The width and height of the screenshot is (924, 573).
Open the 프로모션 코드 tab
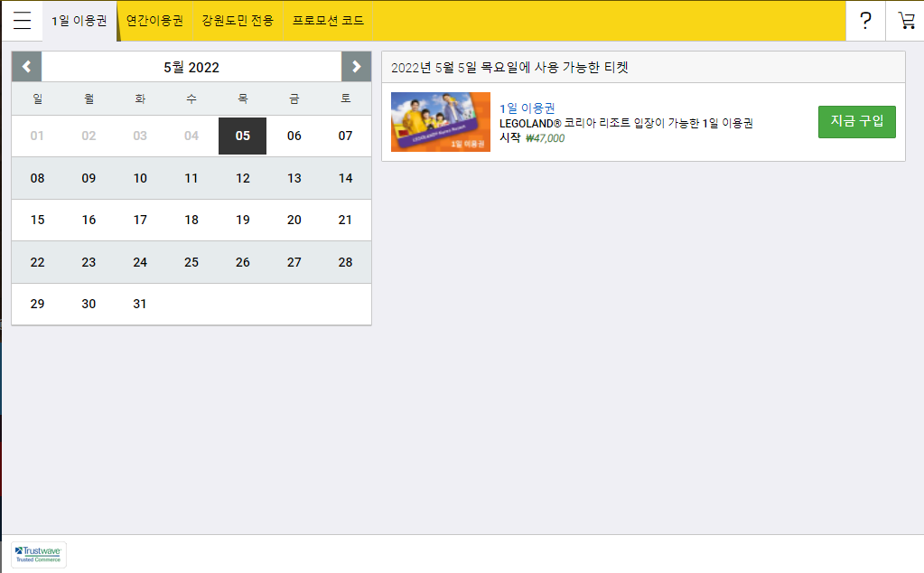(x=328, y=21)
